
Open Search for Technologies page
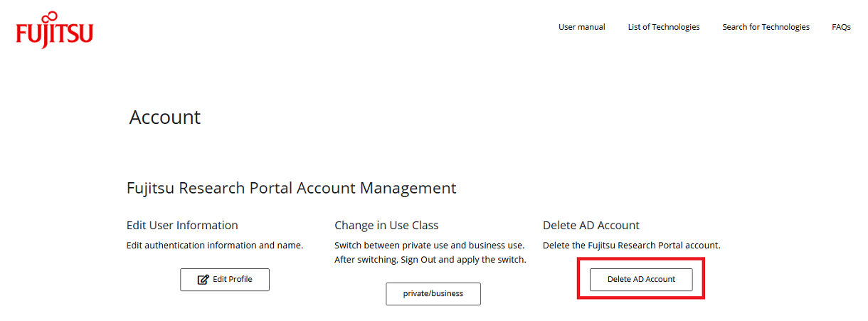[766, 27]
